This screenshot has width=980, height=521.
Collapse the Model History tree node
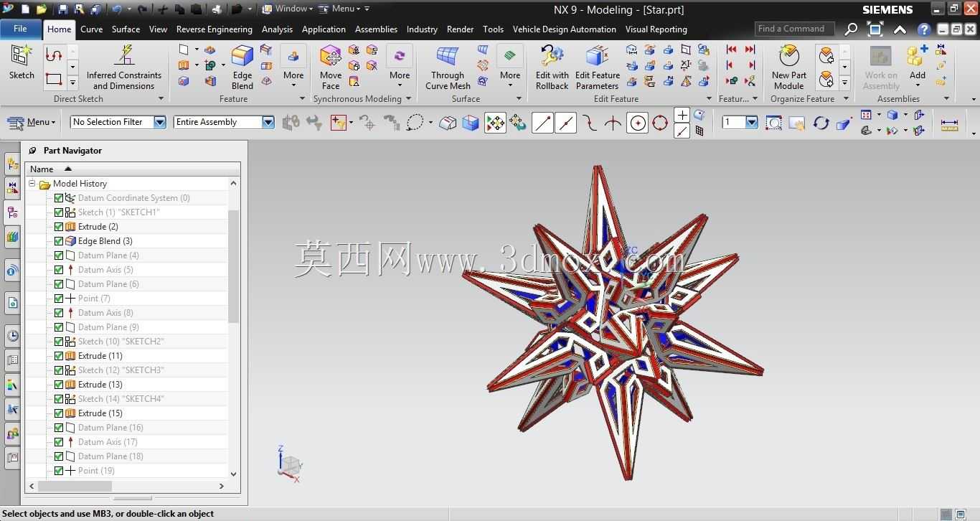pyautogui.click(x=32, y=184)
